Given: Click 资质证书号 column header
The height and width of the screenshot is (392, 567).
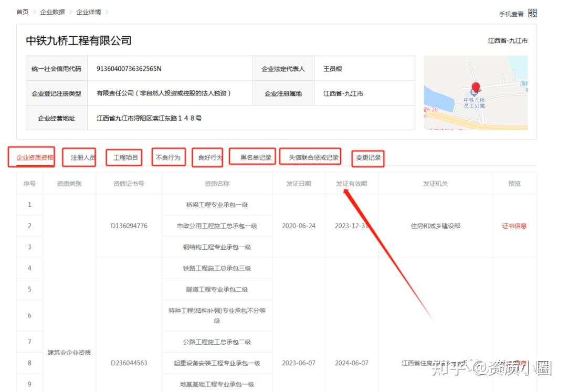Looking at the screenshot, I should pyautogui.click(x=129, y=184).
